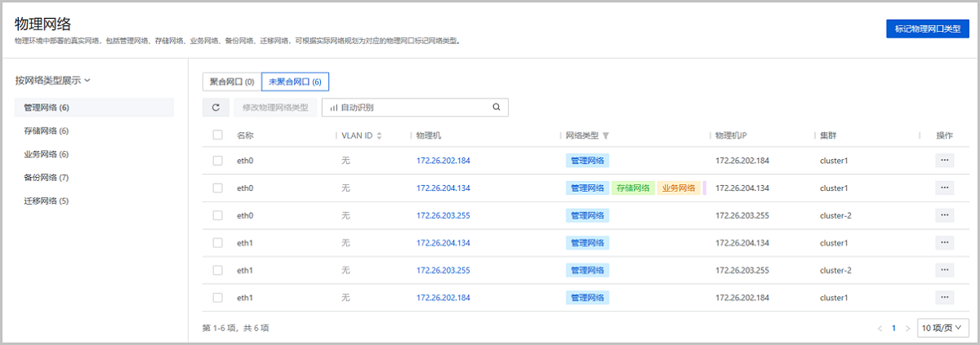The height and width of the screenshot is (345, 980).
Task: Open actions menu for 172.26.202.184 eth0
Action: [x=944, y=161]
